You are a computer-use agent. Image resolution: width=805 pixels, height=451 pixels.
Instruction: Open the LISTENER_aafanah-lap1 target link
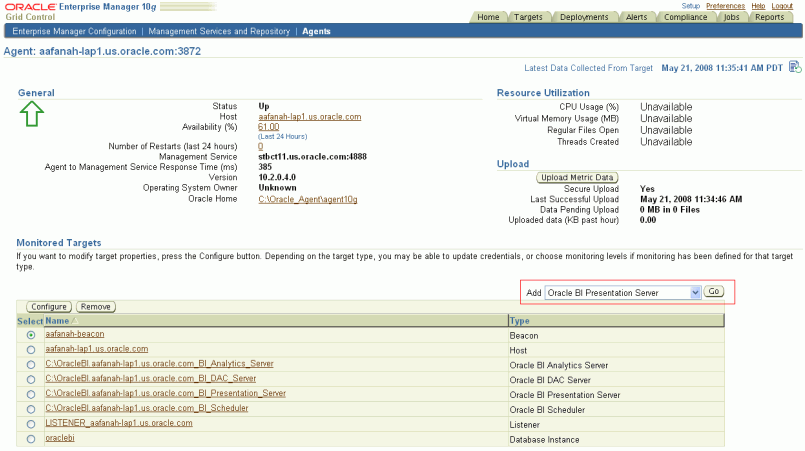(x=119, y=423)
